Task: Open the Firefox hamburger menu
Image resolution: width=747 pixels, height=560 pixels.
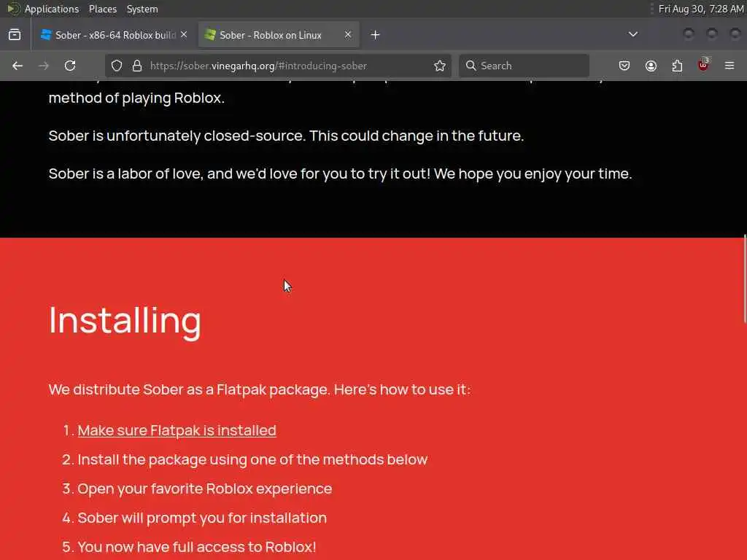Action: click(729, 66)
